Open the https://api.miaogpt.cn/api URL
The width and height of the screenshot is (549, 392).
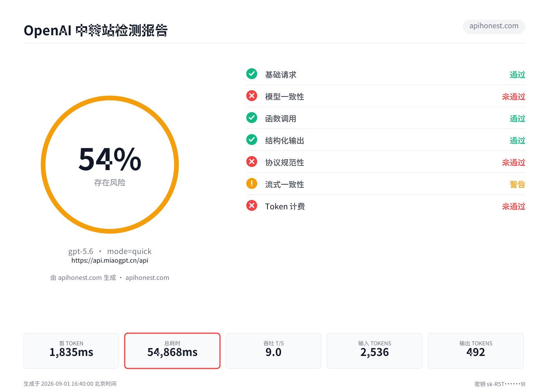tap(110, 260)
